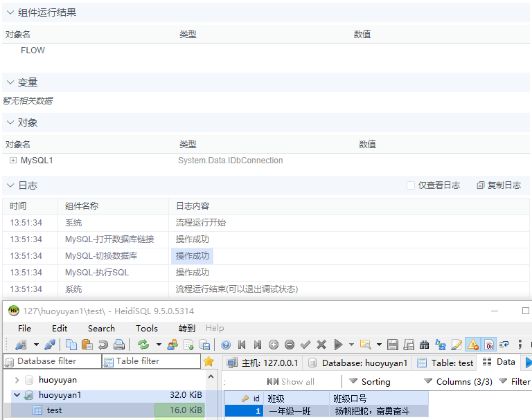Click in the Database filter field
Image resolution: width=532 pixels, height=420 pixels.
pyautogui.click(x=53, y=361)
